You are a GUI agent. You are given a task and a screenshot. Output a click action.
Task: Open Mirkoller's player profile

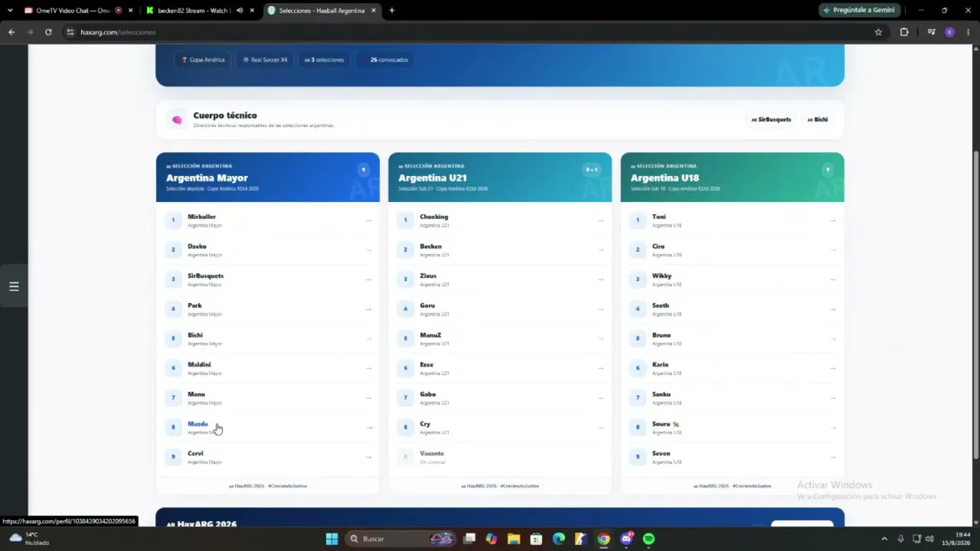pos(268,220)
